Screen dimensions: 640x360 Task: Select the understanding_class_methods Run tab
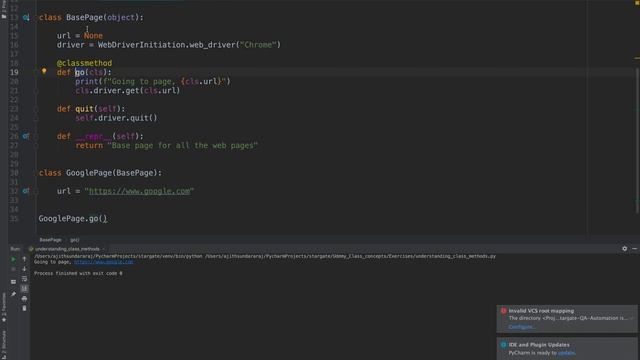(67, 249)
